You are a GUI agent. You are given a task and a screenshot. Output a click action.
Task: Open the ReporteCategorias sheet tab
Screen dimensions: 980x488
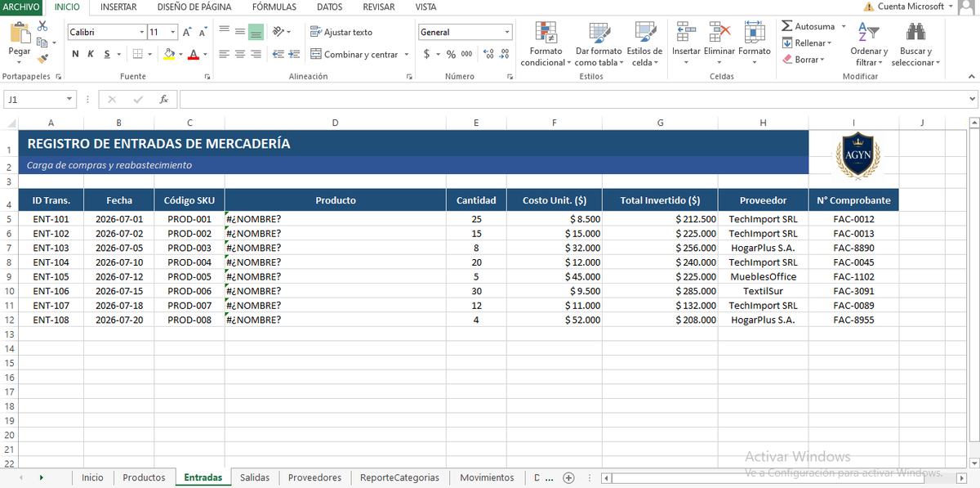(x=399, y=477)
